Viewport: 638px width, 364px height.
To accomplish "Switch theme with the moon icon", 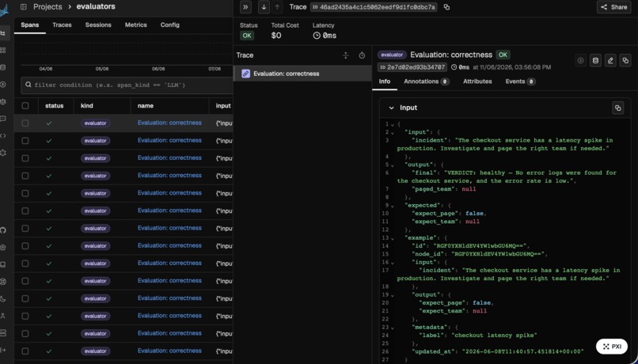I will (x=3, y=298).
